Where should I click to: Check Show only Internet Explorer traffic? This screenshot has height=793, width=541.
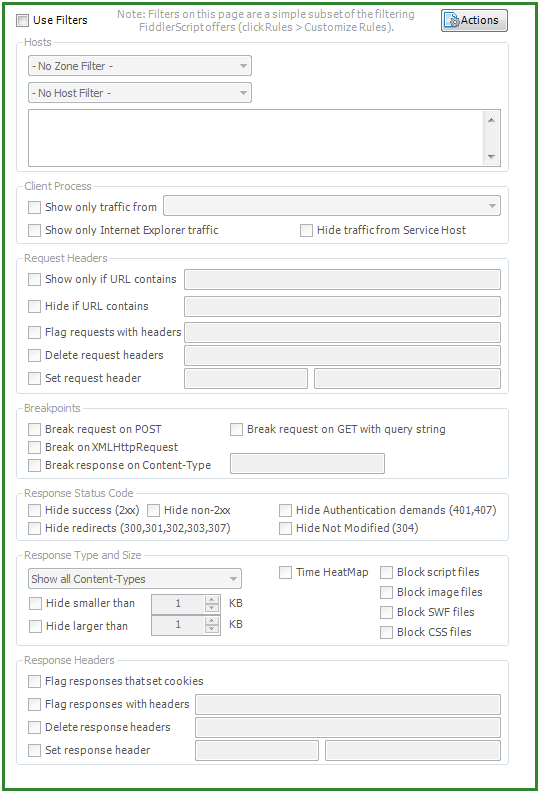tap(34, 231)
